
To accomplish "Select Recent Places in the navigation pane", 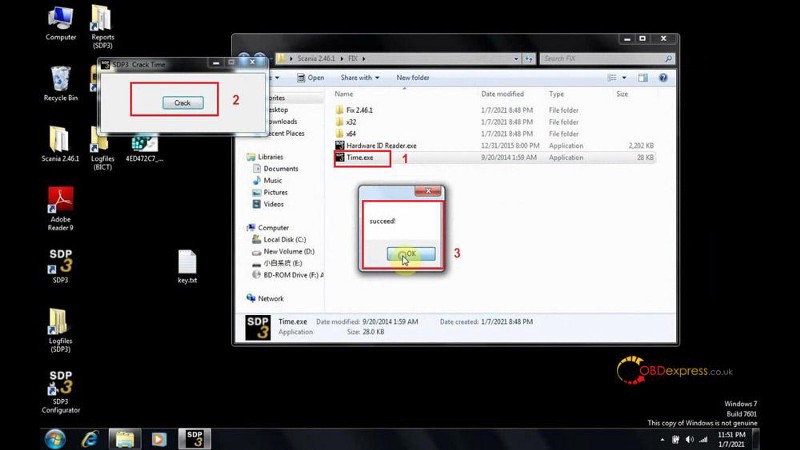I will tap(286, 133).
